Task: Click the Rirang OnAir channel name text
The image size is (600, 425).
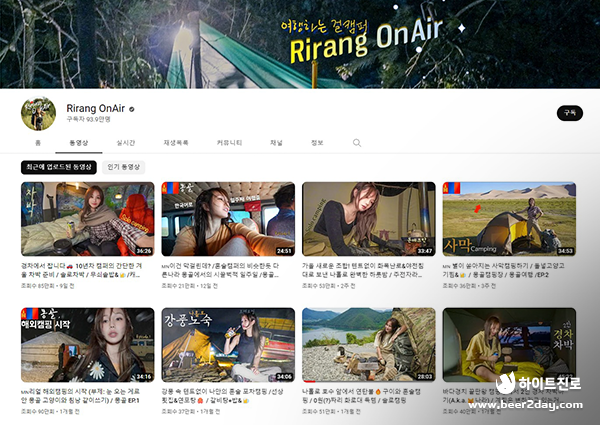Action: click(96, 109)
